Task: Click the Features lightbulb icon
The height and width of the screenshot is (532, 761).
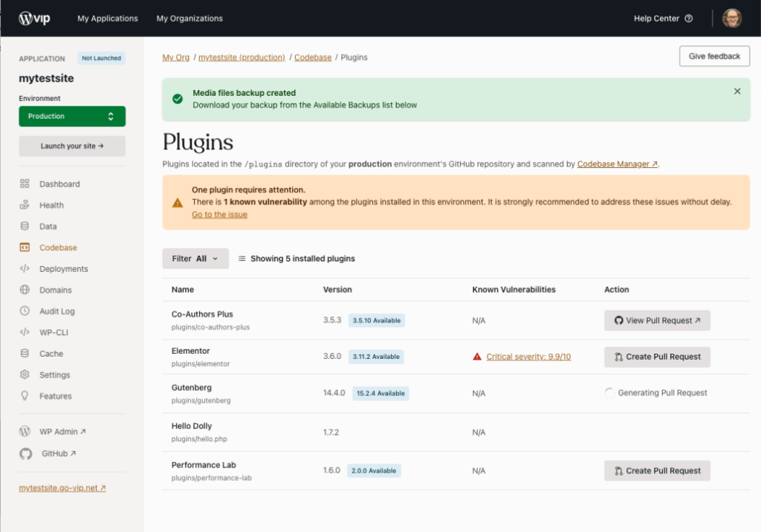Action: point(25,395)
